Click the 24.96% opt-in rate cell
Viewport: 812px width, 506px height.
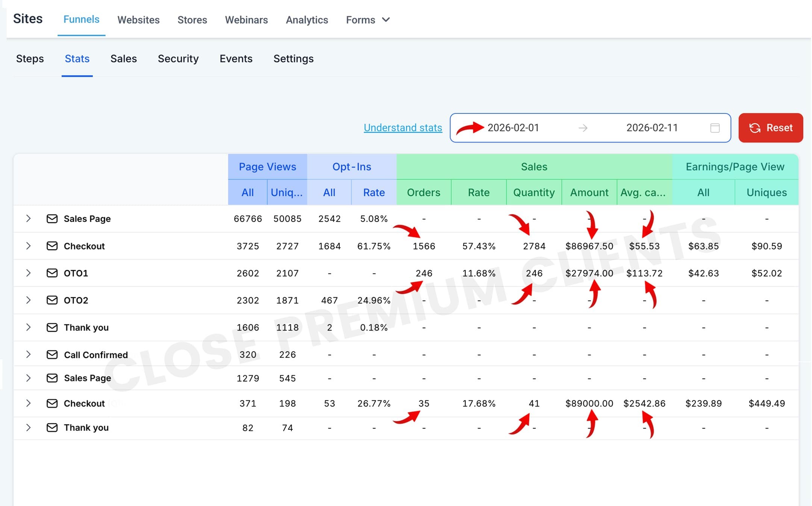[374, 300]
